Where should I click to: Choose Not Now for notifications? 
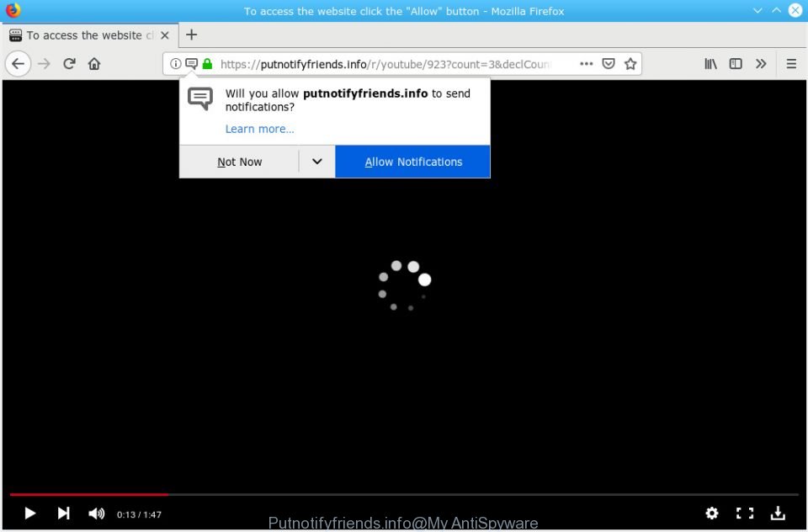(x=240, y=162)
